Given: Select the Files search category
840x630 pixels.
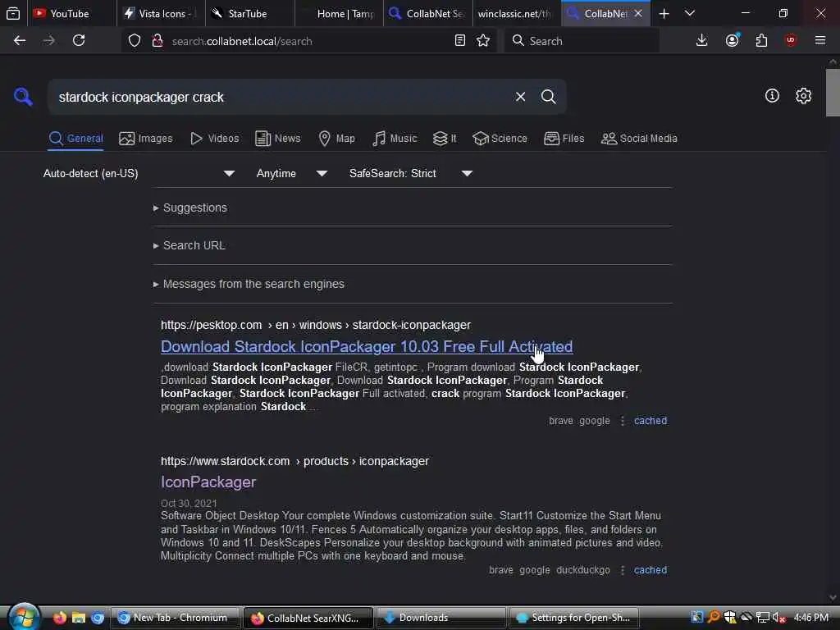Looking at the screenshot, I should (564, 139).
